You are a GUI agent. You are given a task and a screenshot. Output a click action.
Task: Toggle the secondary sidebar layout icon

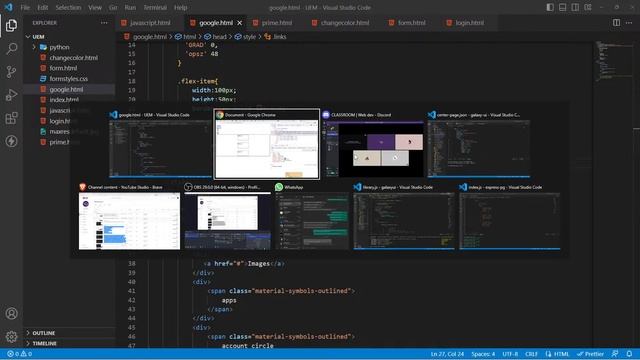point(575,7)
